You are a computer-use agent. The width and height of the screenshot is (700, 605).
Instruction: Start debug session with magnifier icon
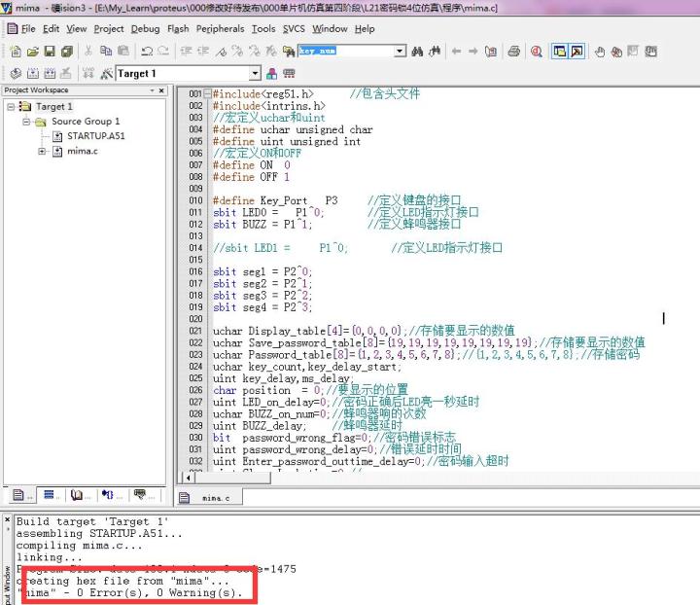click(537, 51)
